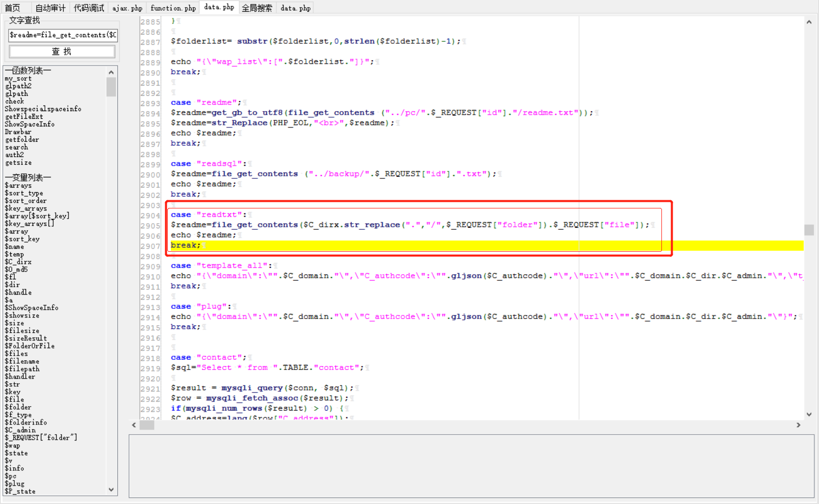Switch to the ajax.php tab

(127, 8)
